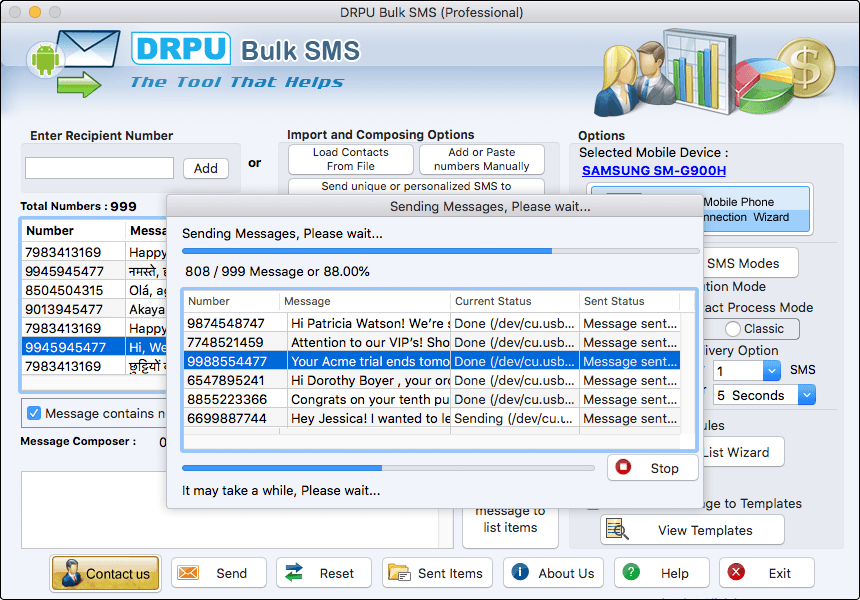The image size is (860, 600).
Task: Click the Mobile Phone Connection Wizard button
Action: (757, 209)
